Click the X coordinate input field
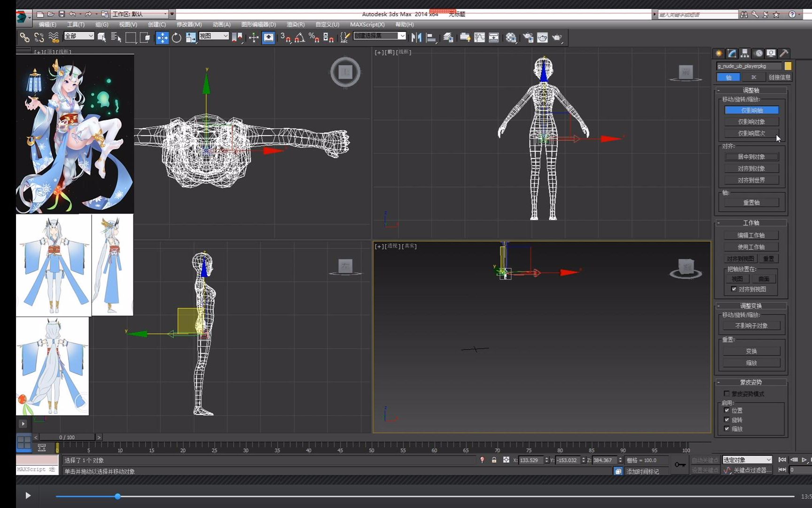 pyautogui.click(x=531, y=460)
